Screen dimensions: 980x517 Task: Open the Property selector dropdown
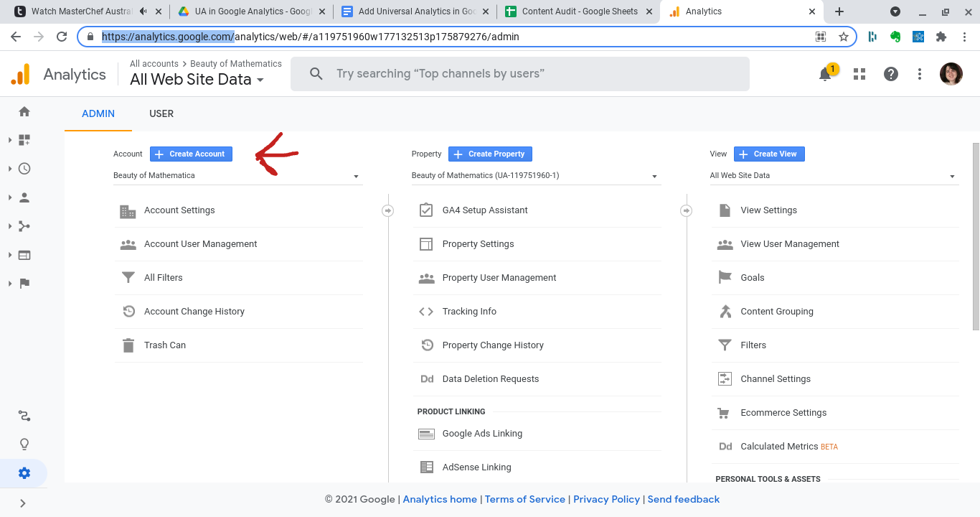click(x=536, y=176)
